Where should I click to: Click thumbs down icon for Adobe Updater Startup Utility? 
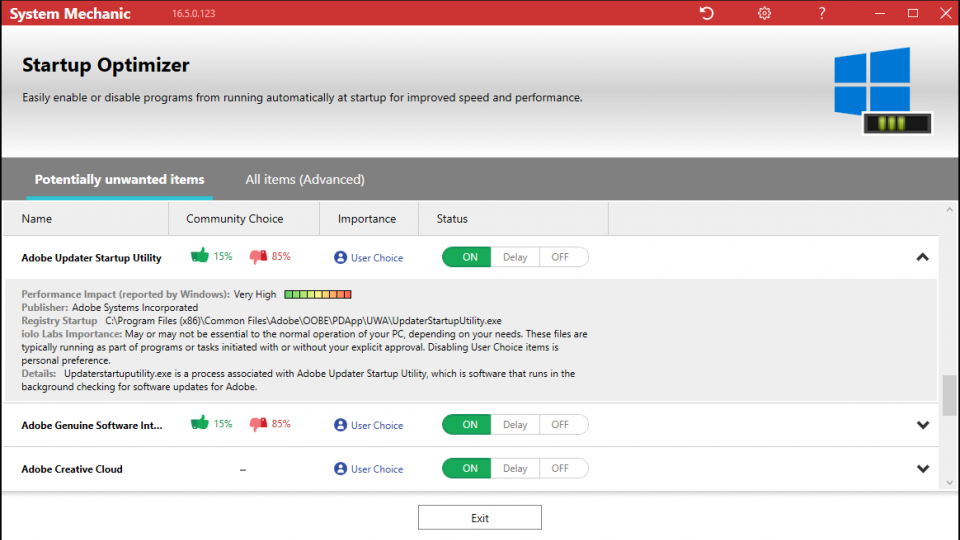(258, 257)
